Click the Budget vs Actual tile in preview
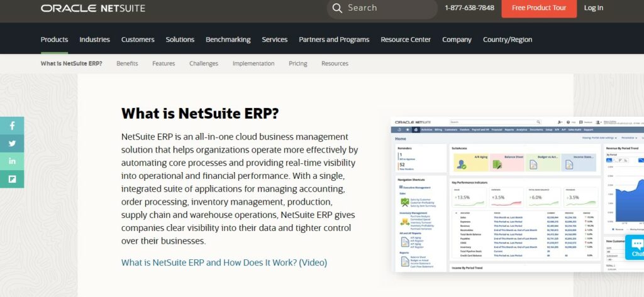This screenshot has height=297, width=644. pos(543,163)
